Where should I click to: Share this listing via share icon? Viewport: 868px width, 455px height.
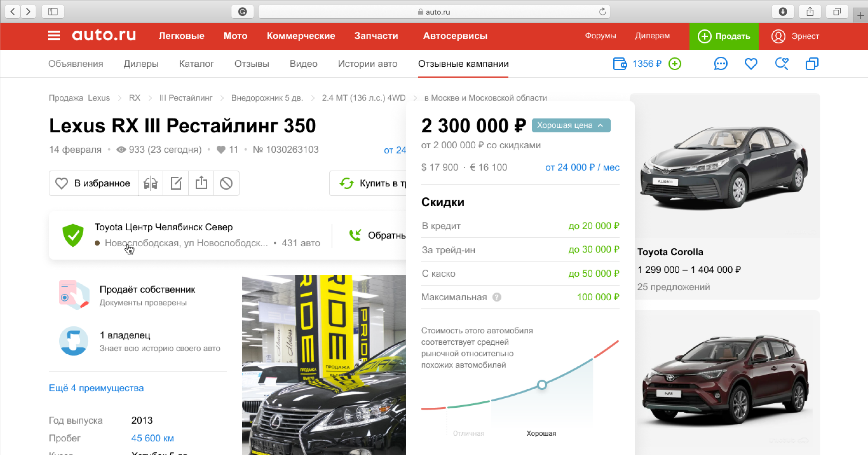[201, 183]
